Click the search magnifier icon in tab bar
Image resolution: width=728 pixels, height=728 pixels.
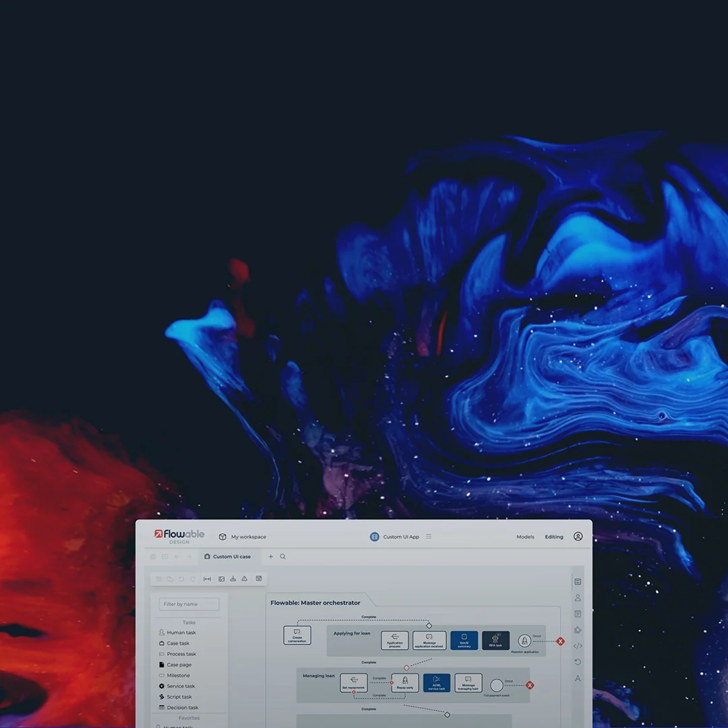coord(282,556)
